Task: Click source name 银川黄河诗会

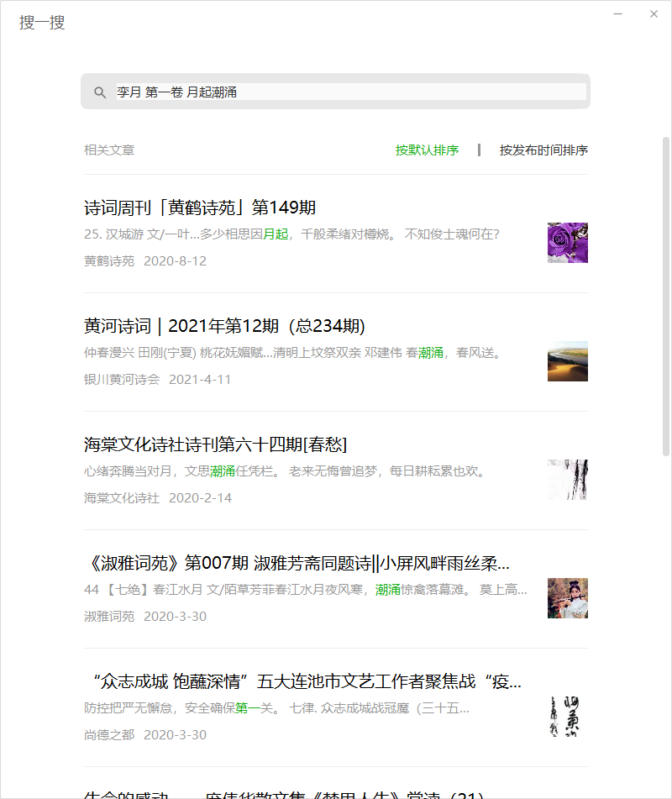Action: (122, 380)
